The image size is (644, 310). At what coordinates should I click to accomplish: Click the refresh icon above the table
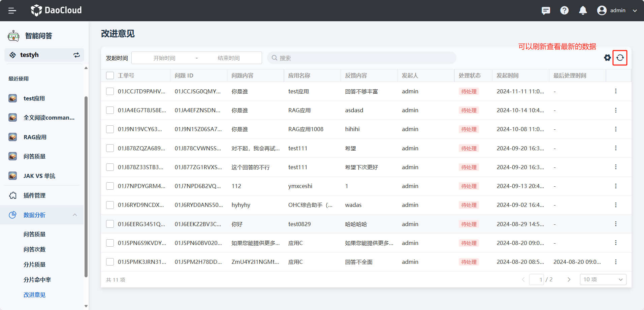coord(620,58)
